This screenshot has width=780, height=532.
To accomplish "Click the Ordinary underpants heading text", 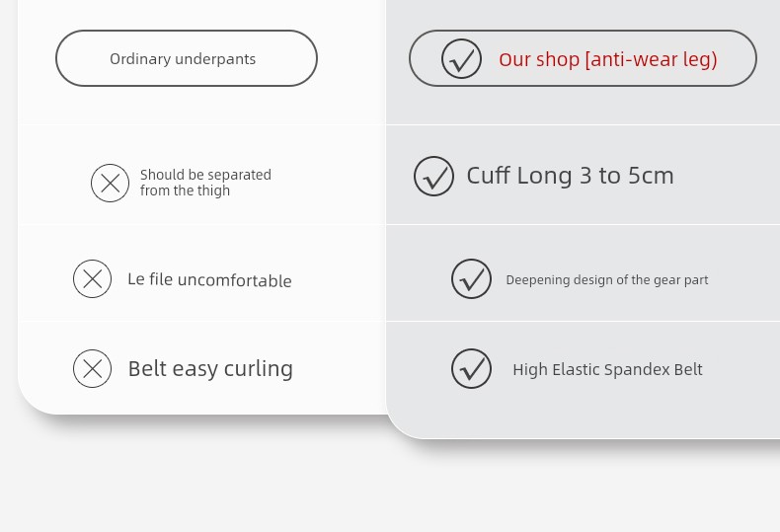I will click(183, 58).
